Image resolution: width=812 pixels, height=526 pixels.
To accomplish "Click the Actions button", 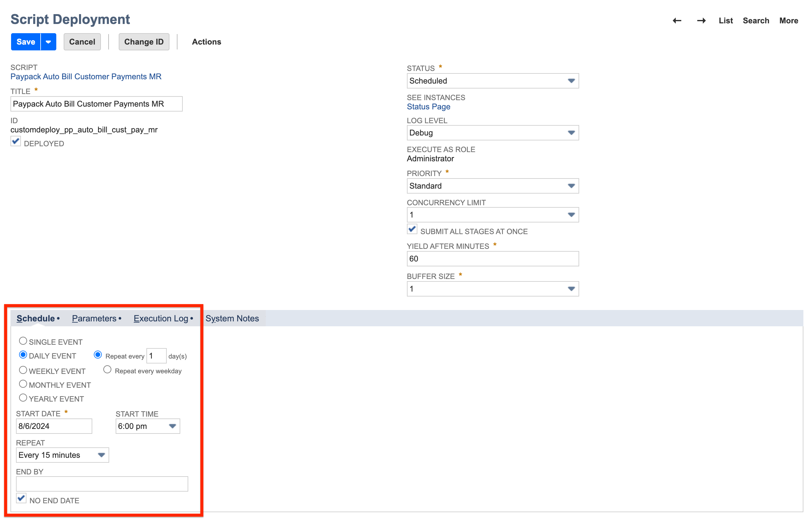I will [206, 41].
